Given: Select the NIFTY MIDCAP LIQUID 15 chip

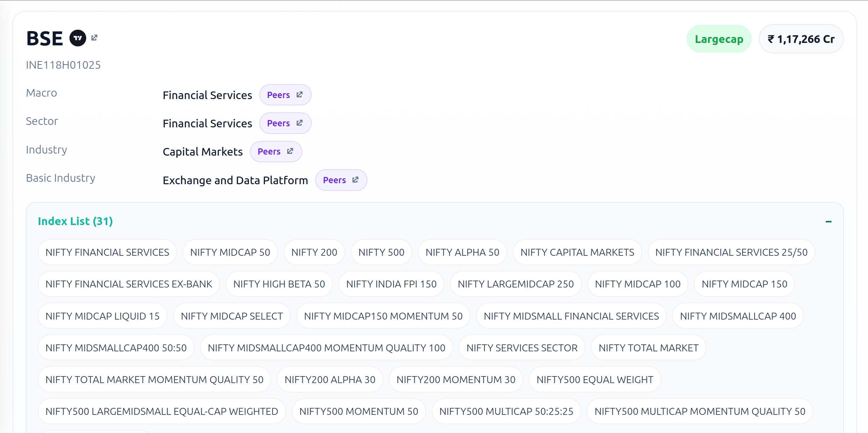Looking at the screenshot, I should point(103,316).
